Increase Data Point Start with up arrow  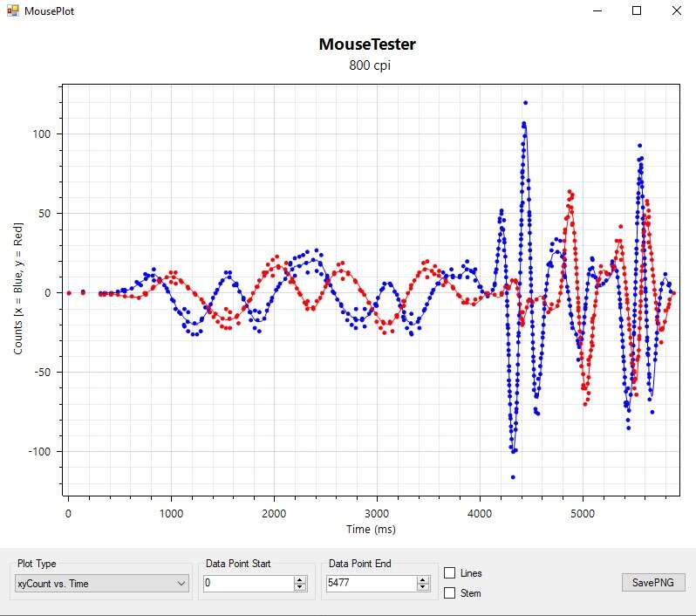[300, 579]
